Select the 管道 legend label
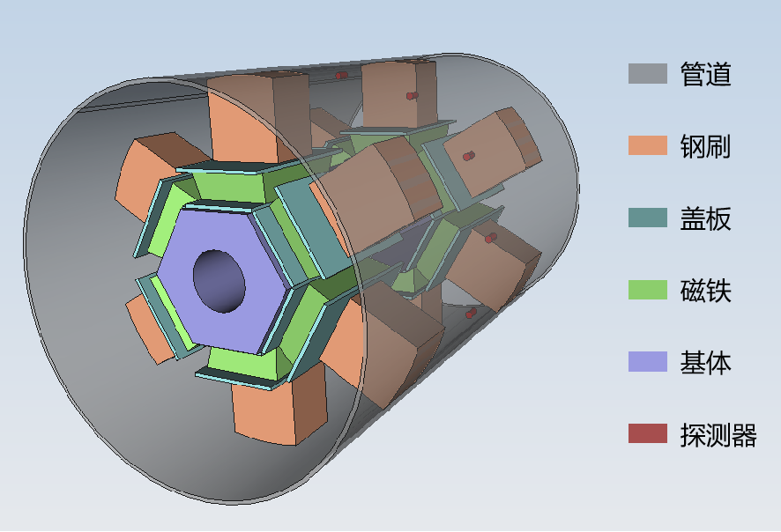This screenshot has height=532, width=781. pyautogui.click(x=706, y=74)
